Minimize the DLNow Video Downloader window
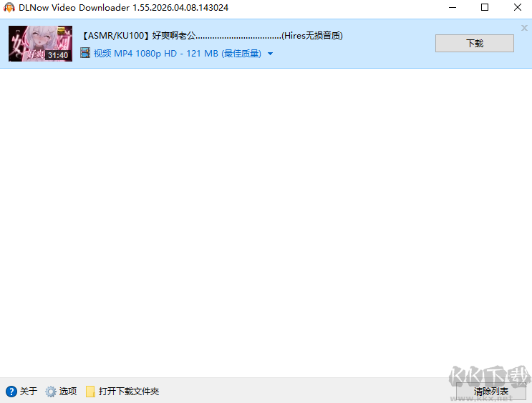 453,7
